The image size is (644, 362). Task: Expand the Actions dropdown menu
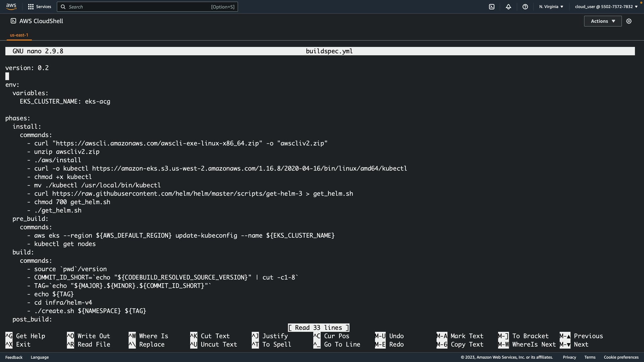tap(602, 21)
